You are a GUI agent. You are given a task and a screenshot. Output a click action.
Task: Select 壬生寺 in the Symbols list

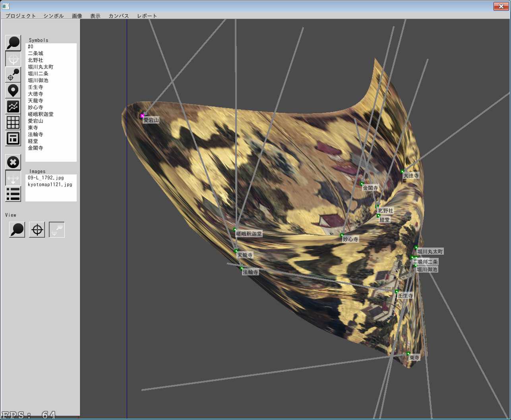(51, 87)
